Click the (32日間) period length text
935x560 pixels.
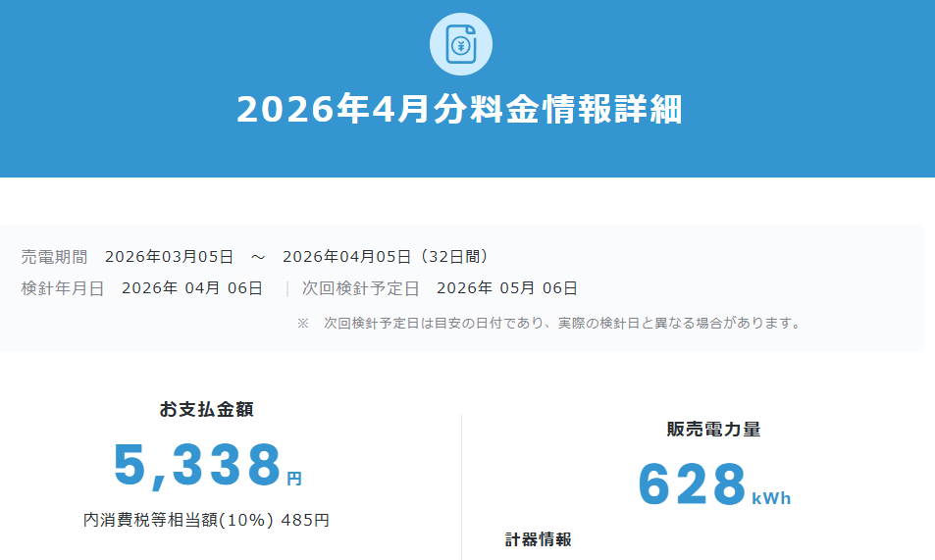pyautogui.click(x=451, y=257)
